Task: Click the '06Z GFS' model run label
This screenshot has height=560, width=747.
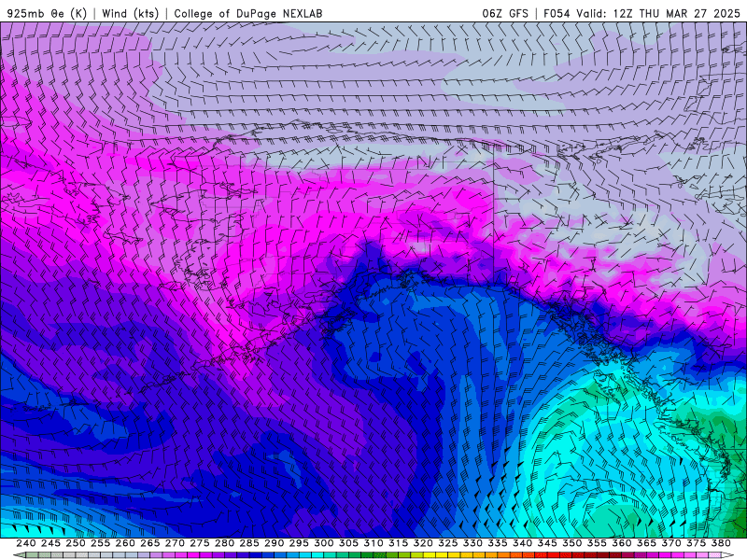Action: coord(505,13)
